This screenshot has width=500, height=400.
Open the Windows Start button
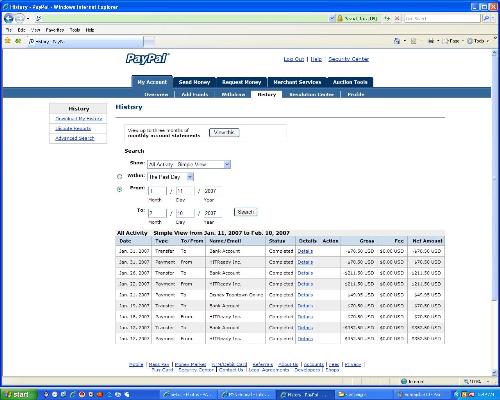click(x=17, y=394)
